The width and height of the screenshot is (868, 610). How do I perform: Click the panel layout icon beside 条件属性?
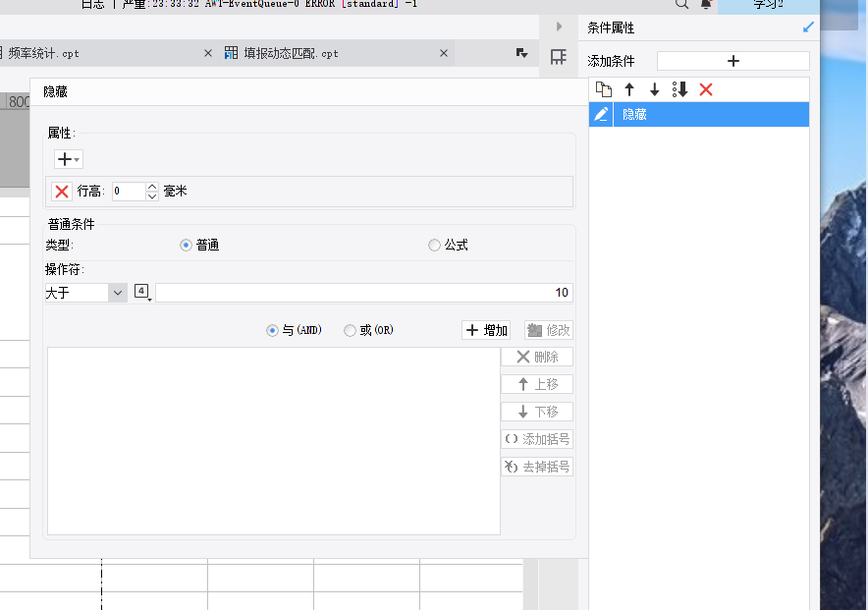559,56
